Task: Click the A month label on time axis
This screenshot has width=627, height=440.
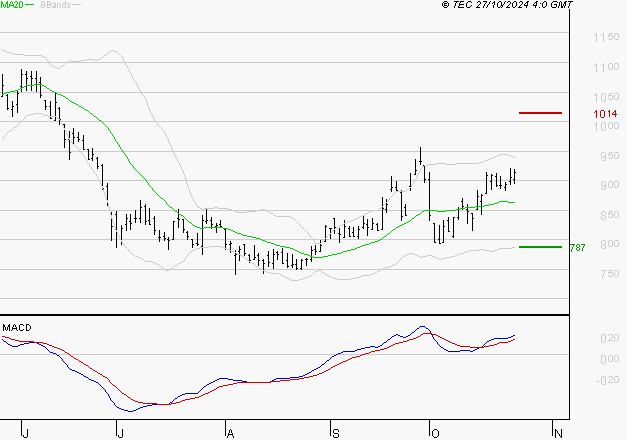Action: [x=230, y=434]
